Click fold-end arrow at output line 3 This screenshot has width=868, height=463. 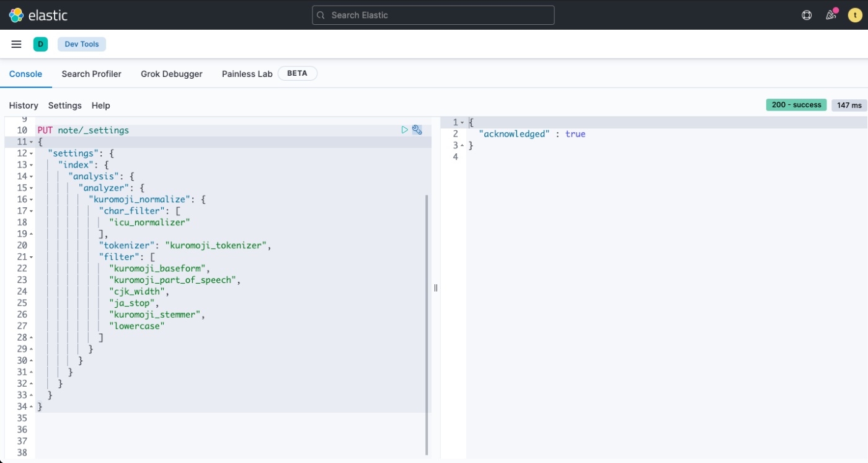462,145
